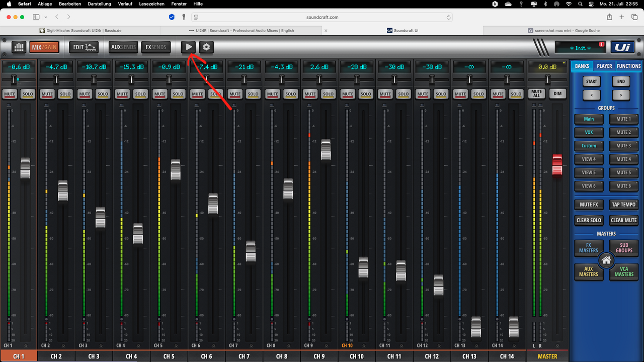Toggle MUTE ALL on master
Viewport: 644px width, 362px height.
536,94
